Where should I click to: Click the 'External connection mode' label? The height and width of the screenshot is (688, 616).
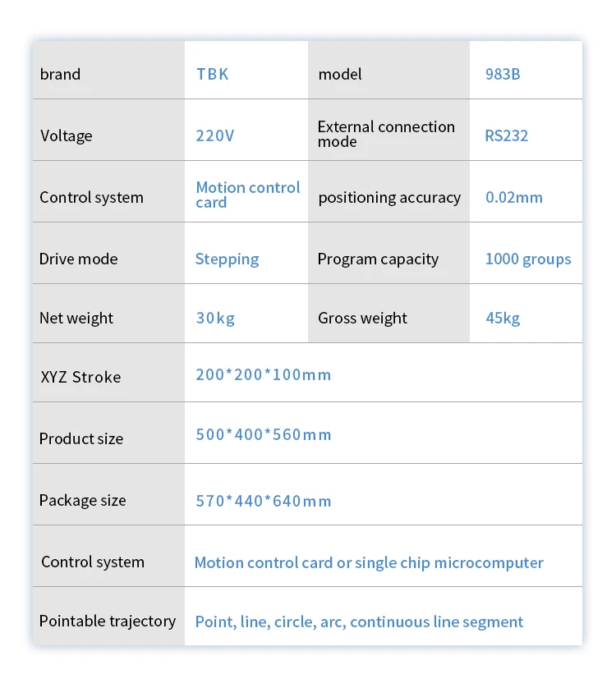(x=386, y=134)
